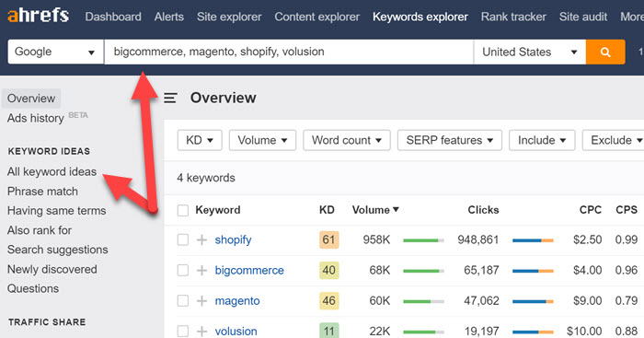Click the More item in top navigation
The width and height of the screenshot is (644, 338).
pyautogui.click(x=632, y=17)
